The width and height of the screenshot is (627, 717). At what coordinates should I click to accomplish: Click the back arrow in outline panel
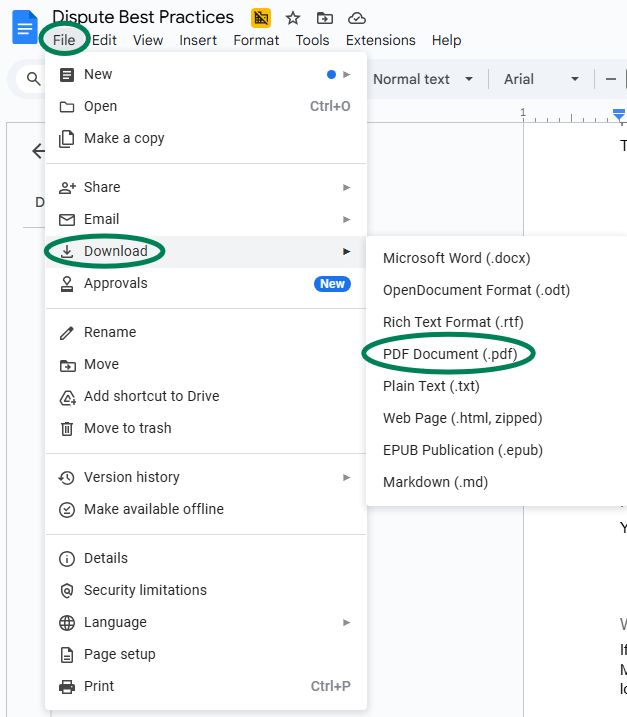pos(38,151)
